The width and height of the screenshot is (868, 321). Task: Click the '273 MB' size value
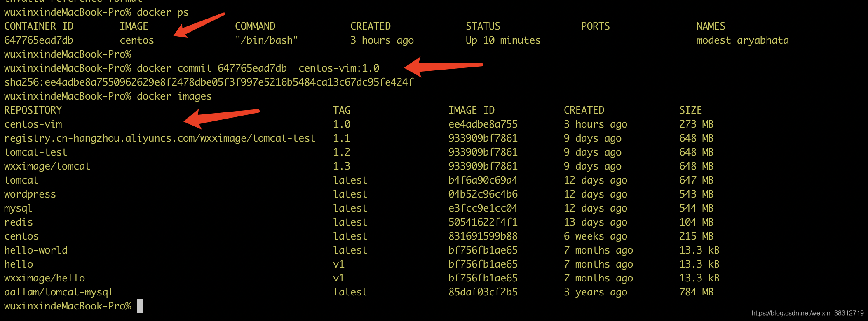click(x=696, y=124)
